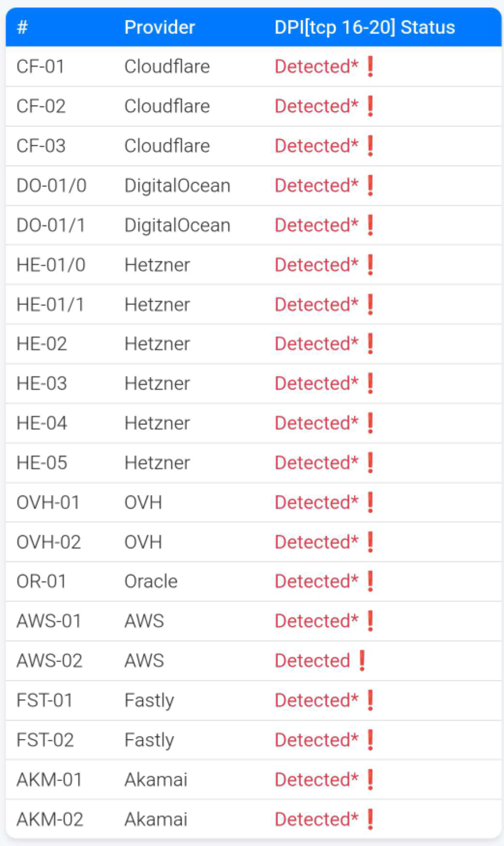Click the exclamation icon beside OVH-01 status
This screenshot has width=504, height=846.
(370, 502)
